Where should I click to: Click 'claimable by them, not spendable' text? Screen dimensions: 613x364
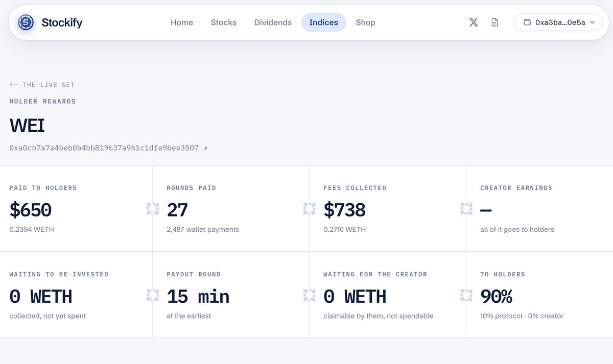pos(379,316)
